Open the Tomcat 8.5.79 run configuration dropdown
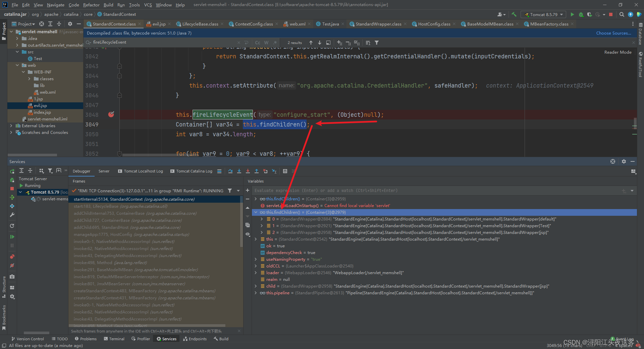The image size is (644, 349). (543, 14)
